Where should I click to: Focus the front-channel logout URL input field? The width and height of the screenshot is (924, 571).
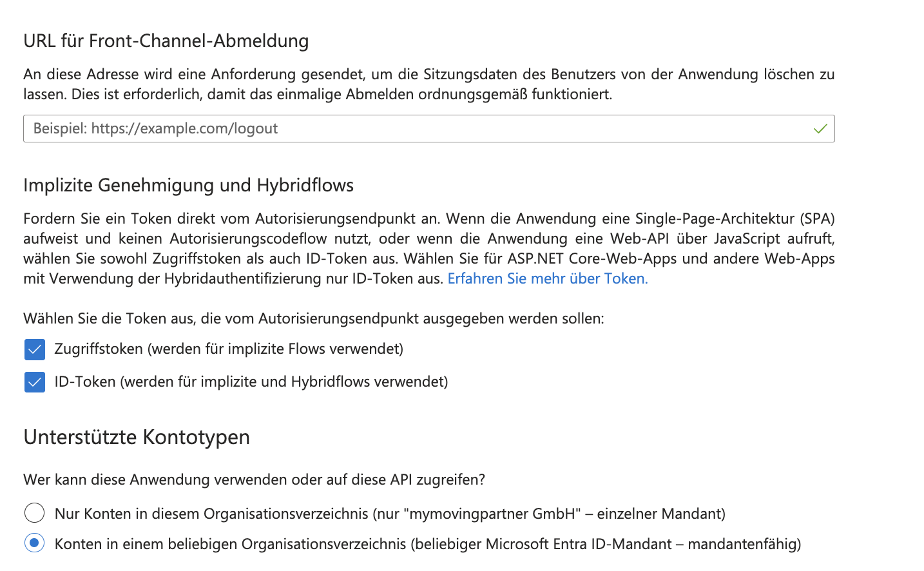[x=429, y=129]
